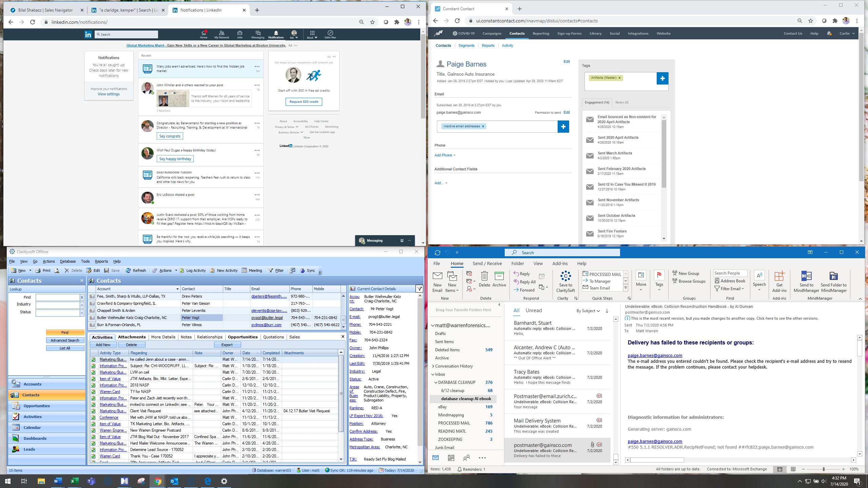Switch to the Notes (0) tab in Constant Contact
868x488 pixels.
(622, 102)
